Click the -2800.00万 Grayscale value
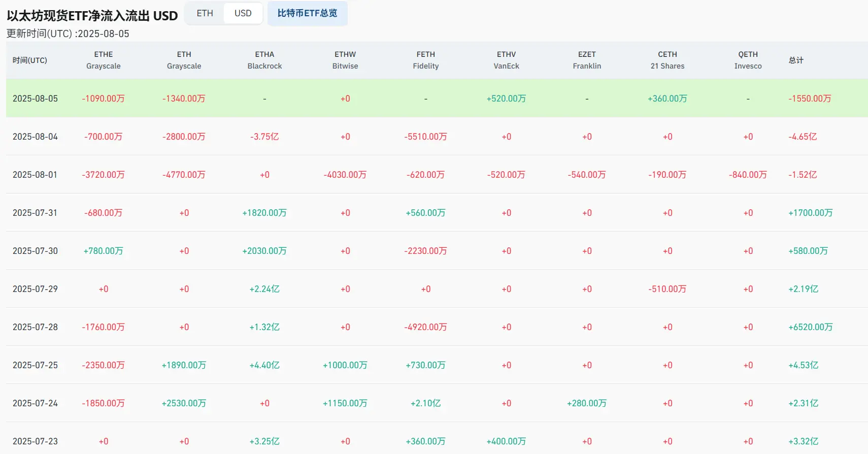Viewport: 868px width, 454px height. [x=184, y=137]
